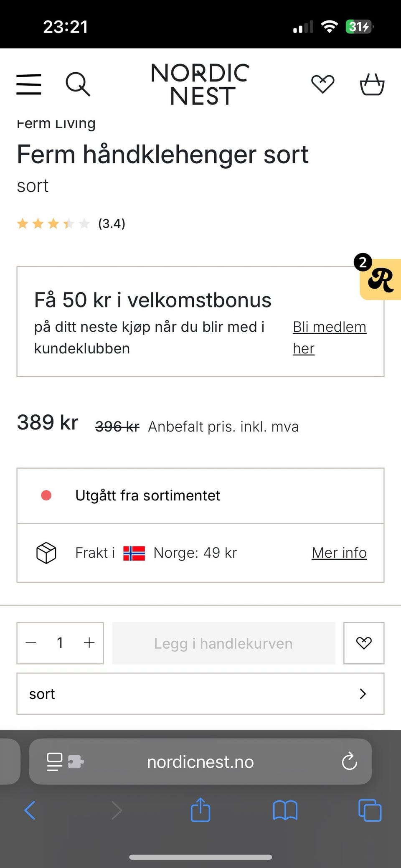401x868 pixels.
Task: Tap Safari reload page icon
Action: point(349,761)
